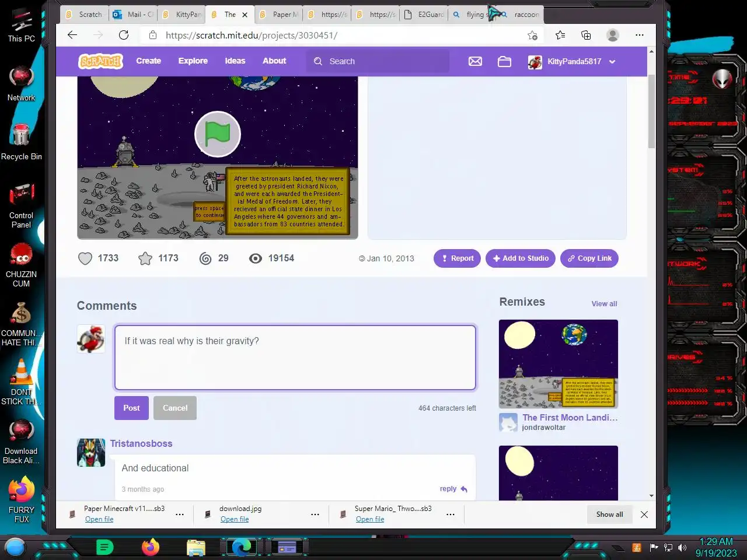Open the Create menu item

(148, 61)
